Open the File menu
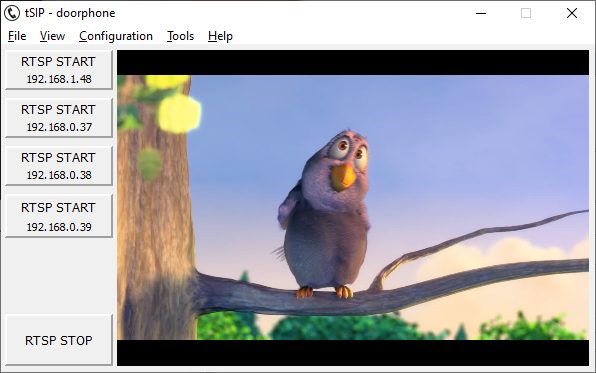This screenshot has width=596, height=373. click(17, 36)
